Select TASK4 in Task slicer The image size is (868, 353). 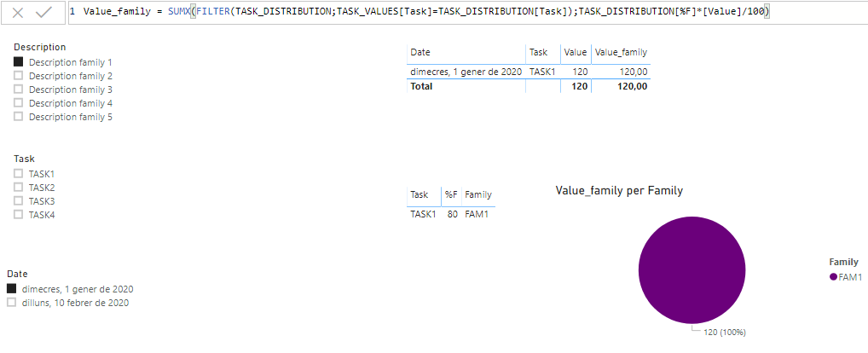pyautogui.click(x=18, y=215)
